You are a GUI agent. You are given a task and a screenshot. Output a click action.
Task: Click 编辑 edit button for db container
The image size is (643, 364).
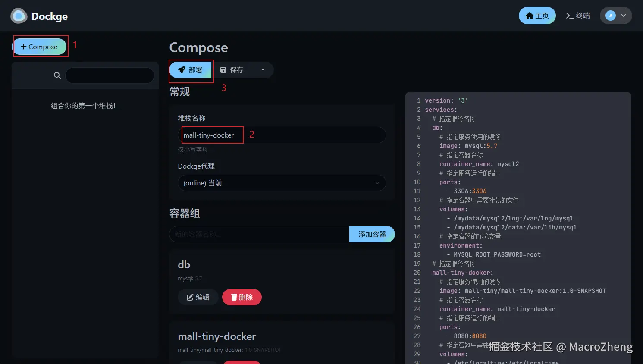(x=198, y=297)
